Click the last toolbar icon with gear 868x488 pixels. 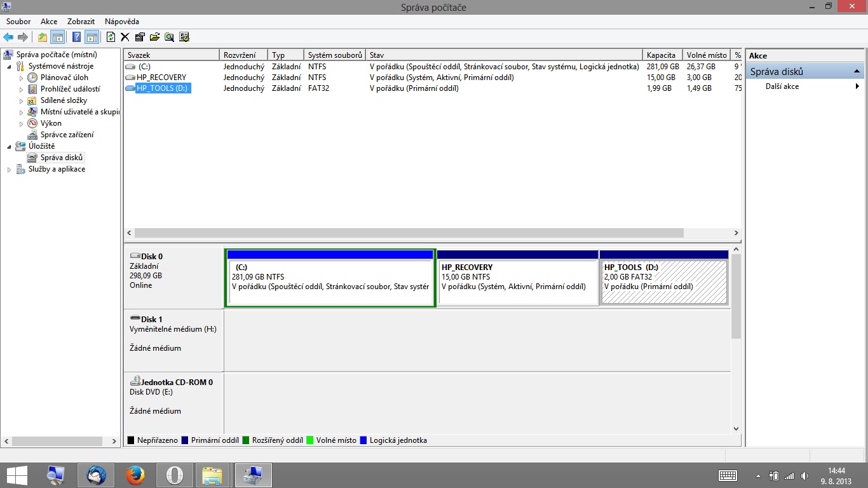(184, 37)
